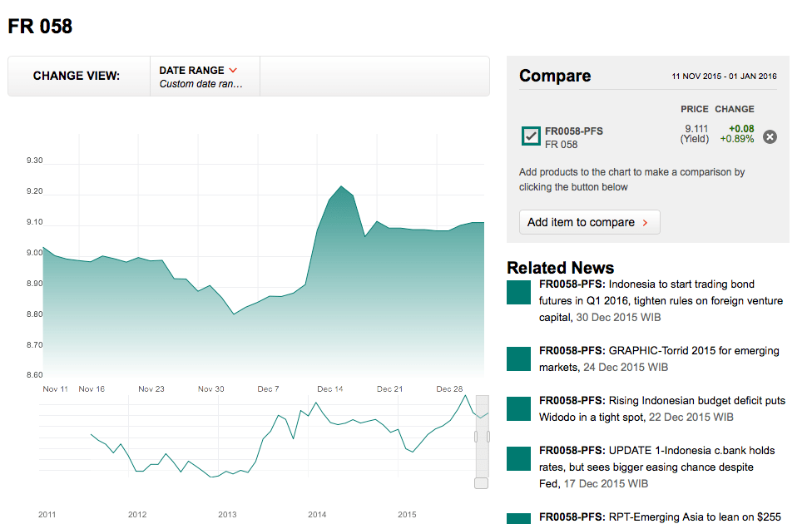Uncheck the FR0058-PFS compare checkbox
Image resolution: width=812 pixels, height=524 pixels.
[x=532, y=135]
